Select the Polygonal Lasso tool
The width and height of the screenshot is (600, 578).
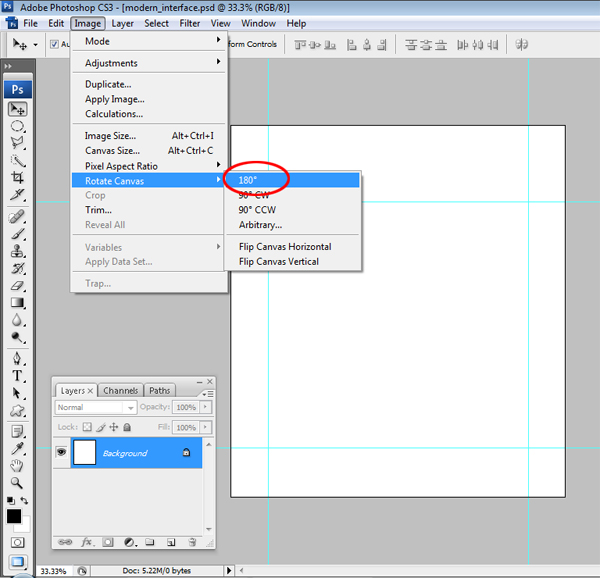coord(17,143)
